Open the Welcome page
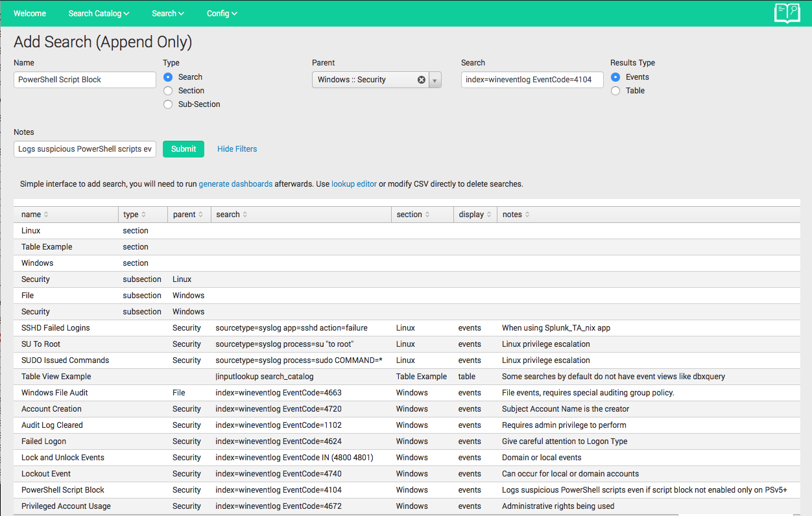This screenshot has width=812, height=516. tap(29, 13)
